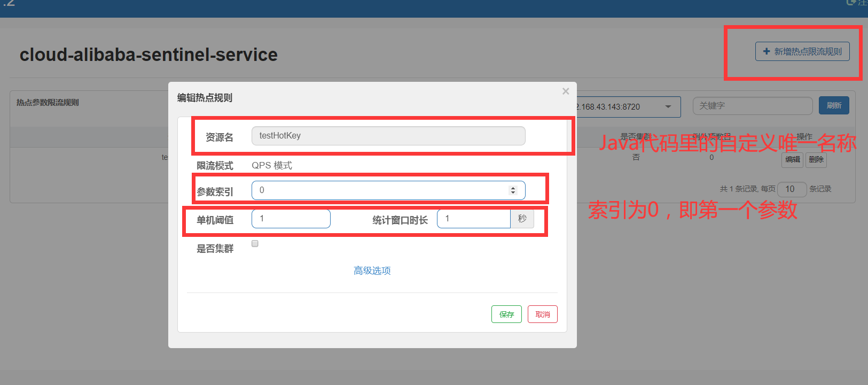Open the 高级选项 link
The width and height of the screenshot is (868, 385).
point(372,271)
